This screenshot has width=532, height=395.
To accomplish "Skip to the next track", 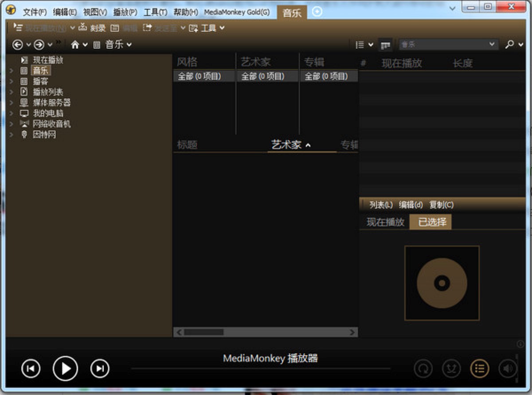I will point(100,368).
